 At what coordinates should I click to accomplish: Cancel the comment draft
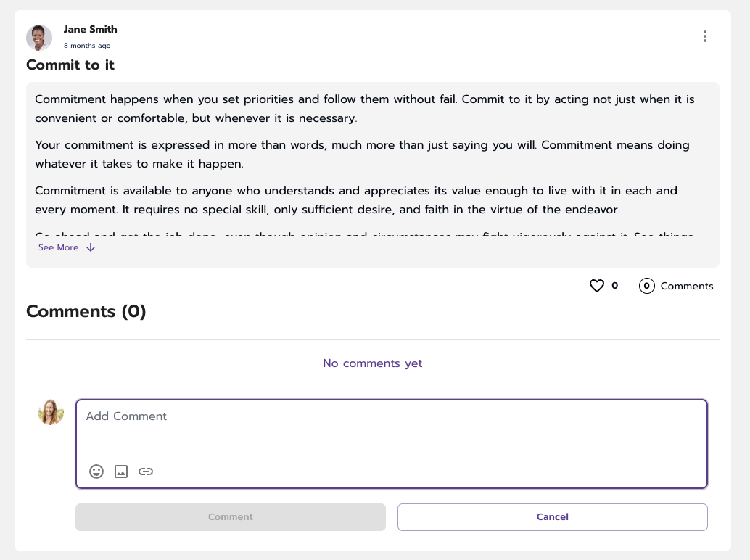[553, 517]
